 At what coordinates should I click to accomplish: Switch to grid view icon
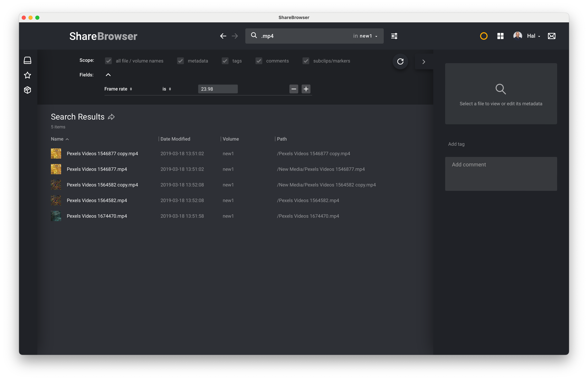pos(500,36)
